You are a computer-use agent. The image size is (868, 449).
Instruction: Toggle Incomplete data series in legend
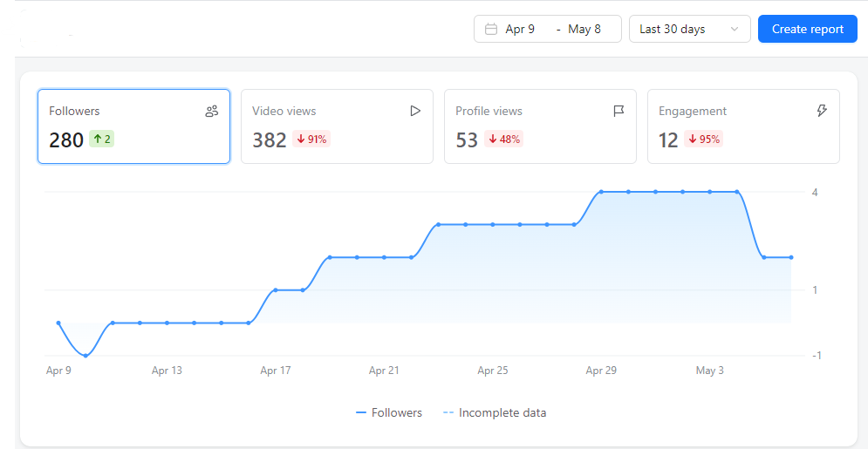point(494,413)
